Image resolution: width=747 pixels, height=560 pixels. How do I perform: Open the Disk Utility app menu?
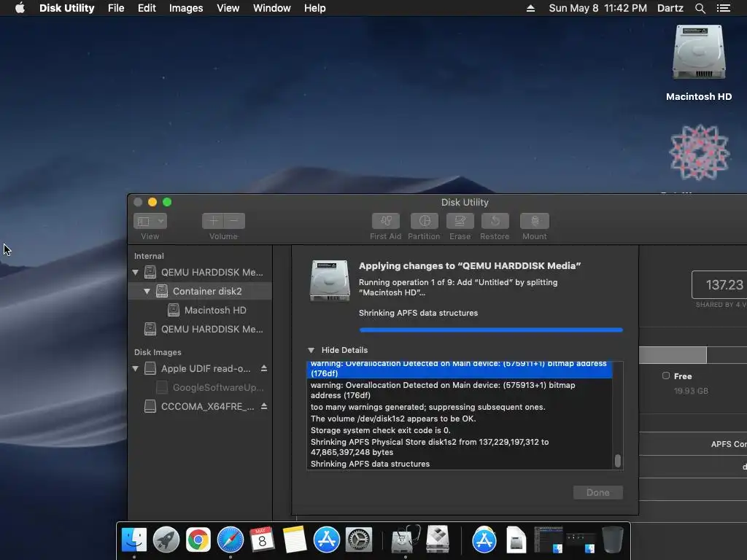pyautogui.click(x=66, y=8)
